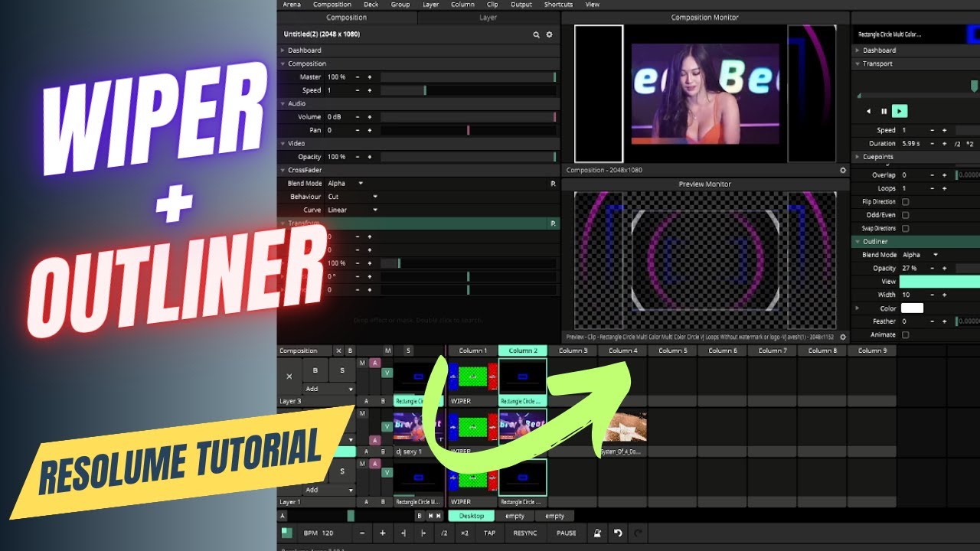The width and height of the screenshot is (980, 551).
Task: Enable the Swap Directions checkbox
Action: coord(905,228)
